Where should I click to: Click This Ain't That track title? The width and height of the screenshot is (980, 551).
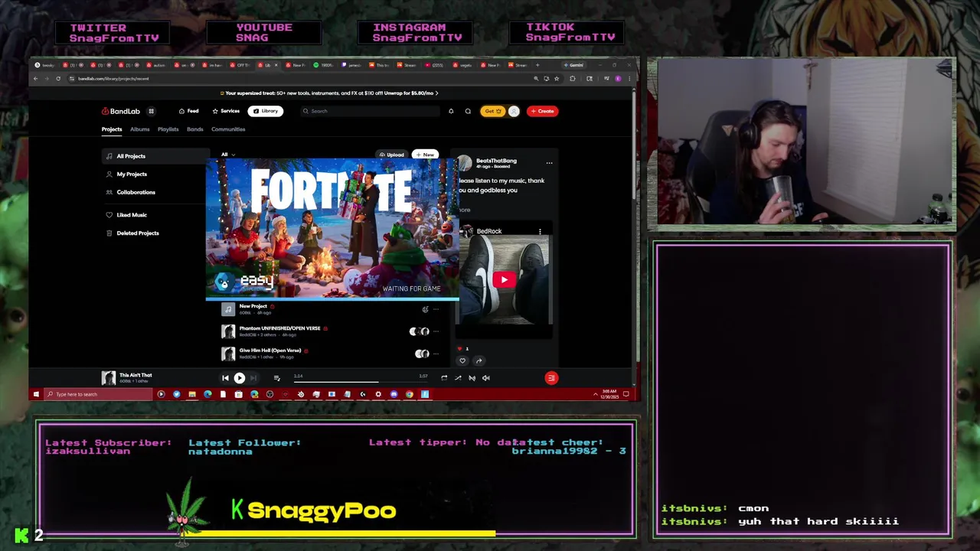click(136, 375)
